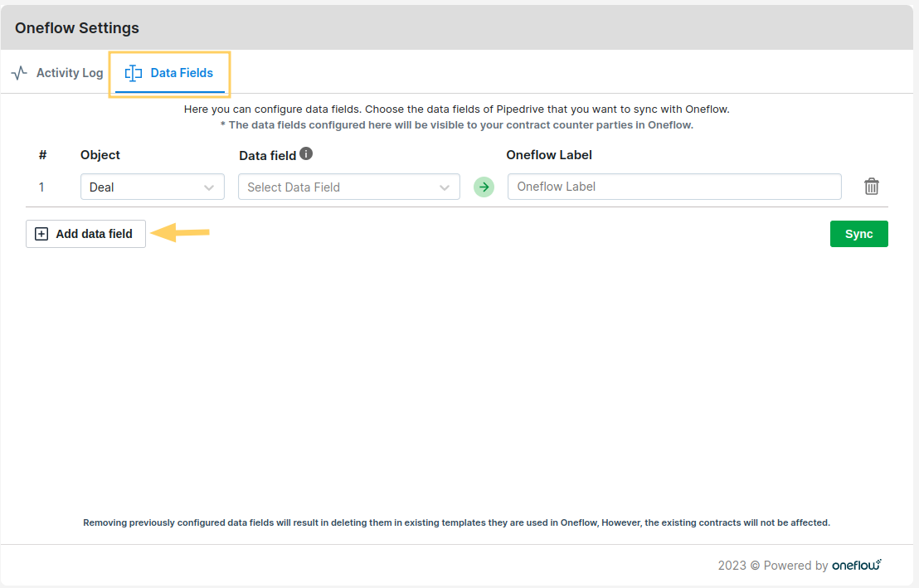Image resolution: width=919 pixels, height=588 pixels.
Task: Open the Deal object dropdown
Action: click(x=153, y=187)
